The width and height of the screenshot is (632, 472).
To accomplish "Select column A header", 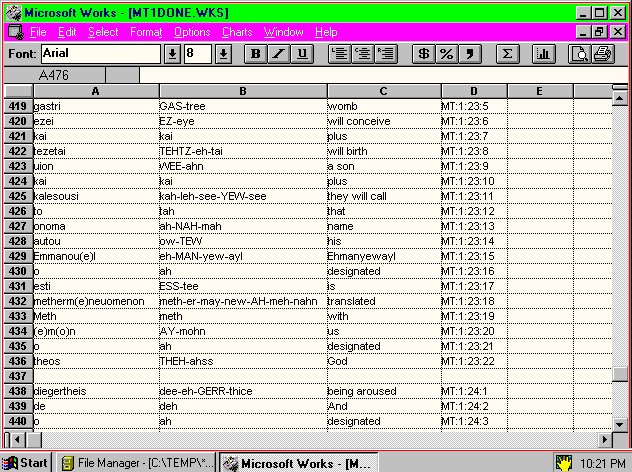I will pyautogui.click(x=96, y=91).
